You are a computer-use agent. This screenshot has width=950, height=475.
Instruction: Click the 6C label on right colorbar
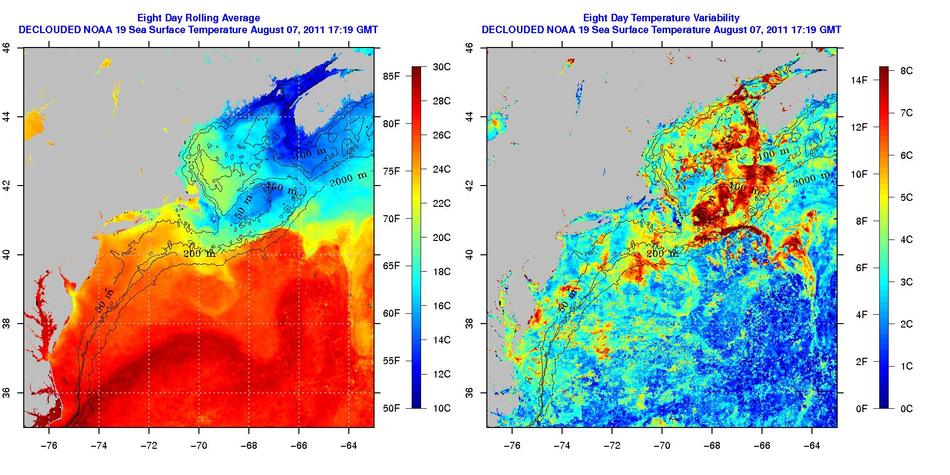pos(907,155)
